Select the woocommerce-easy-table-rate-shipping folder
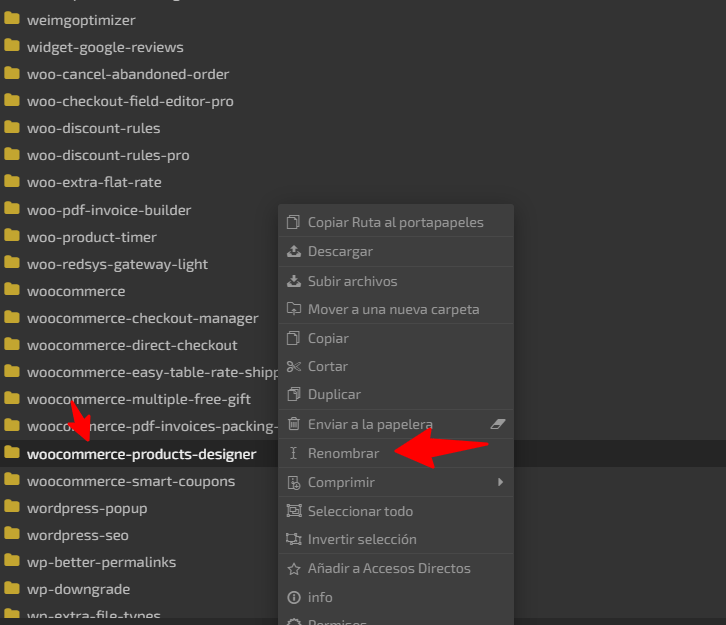Viewport: 726px width, 625px height. point(153,372)
